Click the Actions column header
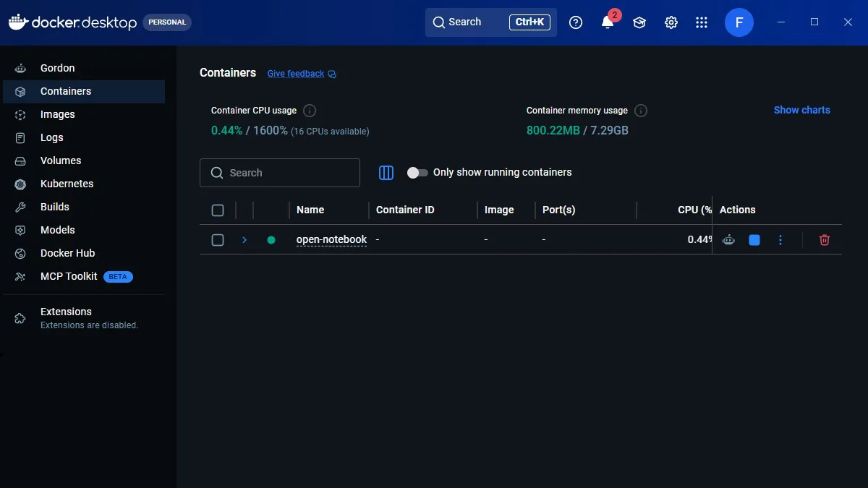Screen dimensions: 868x488 coord(738,210)
